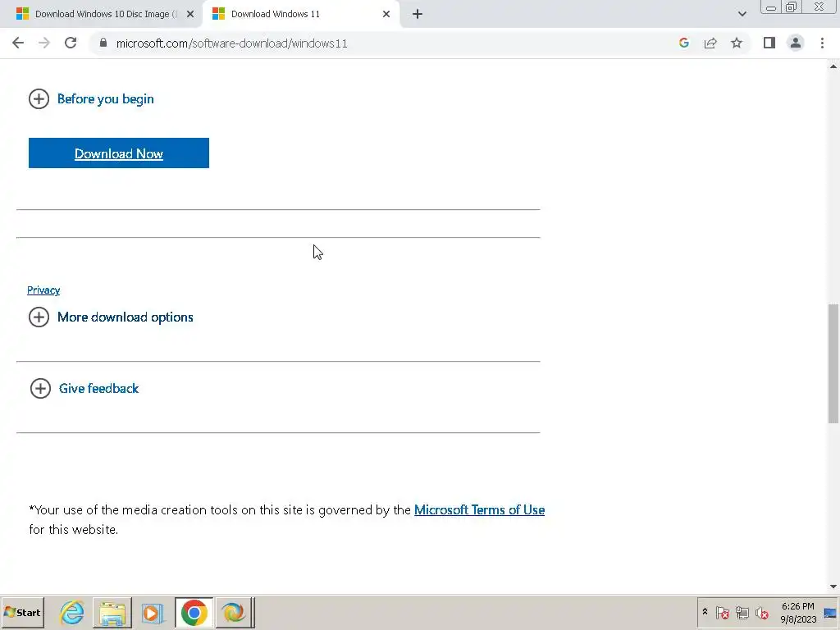Bookmark this page with the star
Viewport: 840px width, 630px height.
pyautogui.click(x=737, y=43)
